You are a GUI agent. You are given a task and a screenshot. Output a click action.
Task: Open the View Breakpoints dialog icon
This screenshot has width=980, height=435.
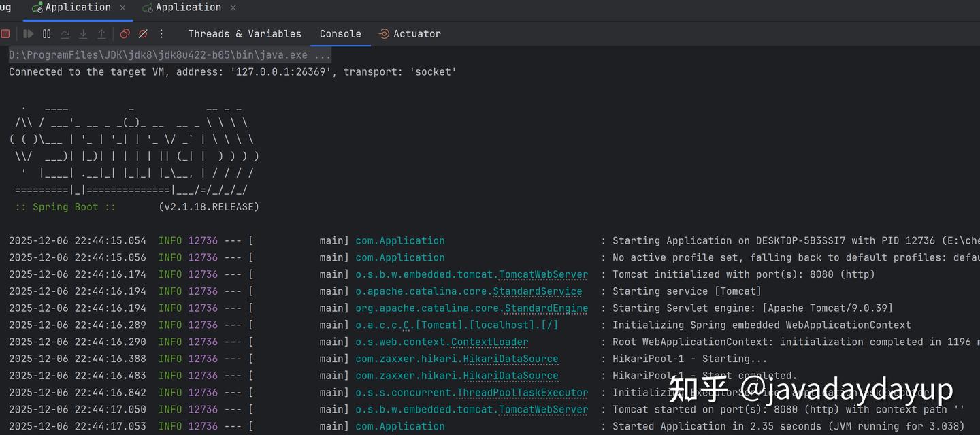pos(125,33)
